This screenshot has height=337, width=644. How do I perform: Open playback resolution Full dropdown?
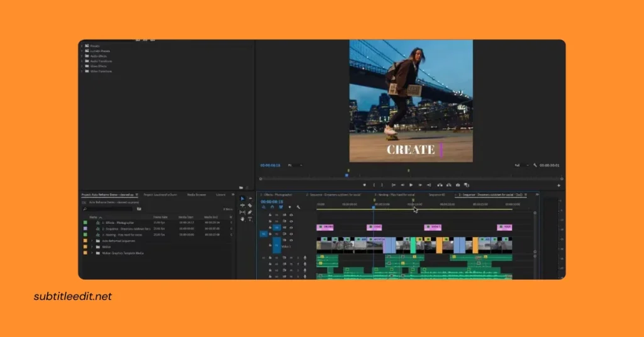click(x=521, y=165)
